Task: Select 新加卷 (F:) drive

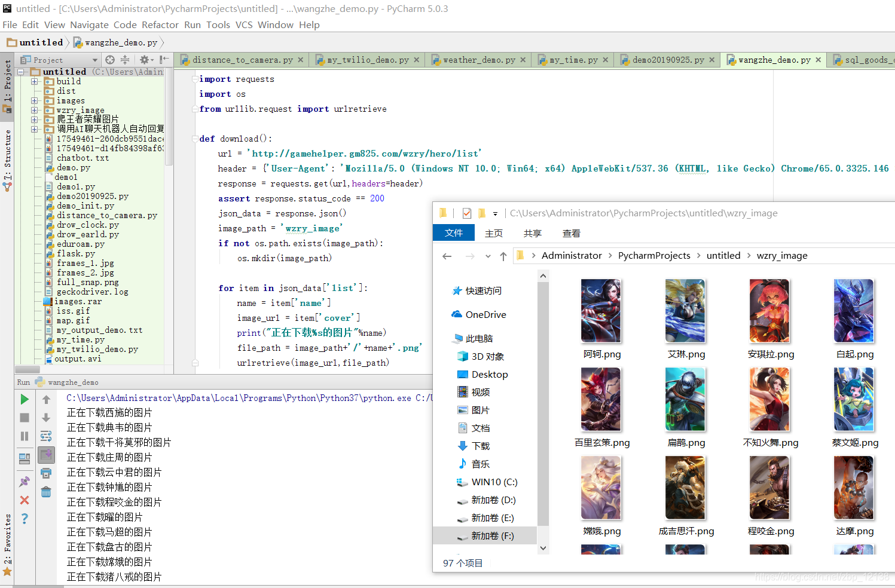Action: point(485,536)
